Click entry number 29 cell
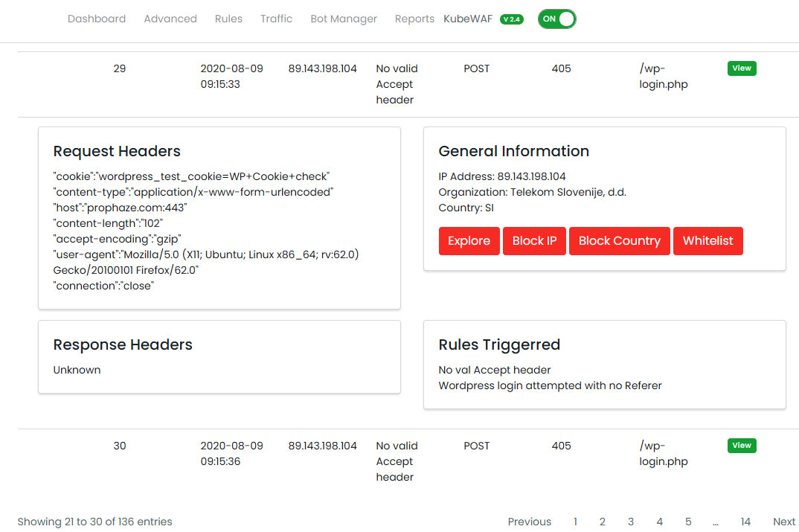This screenshot has height=532, width=799. click(120, 68)
